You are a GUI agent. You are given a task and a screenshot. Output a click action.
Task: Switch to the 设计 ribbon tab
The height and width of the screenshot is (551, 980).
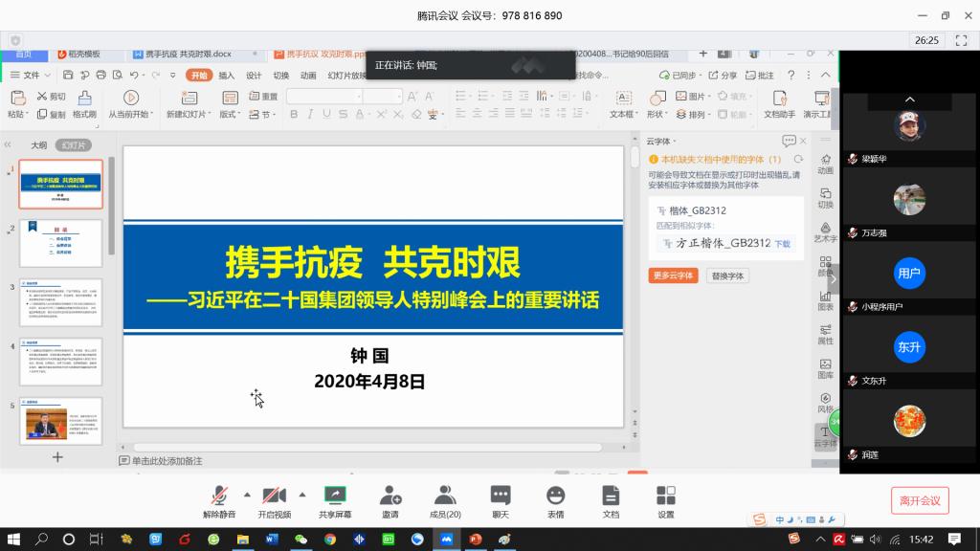(254, 76)
